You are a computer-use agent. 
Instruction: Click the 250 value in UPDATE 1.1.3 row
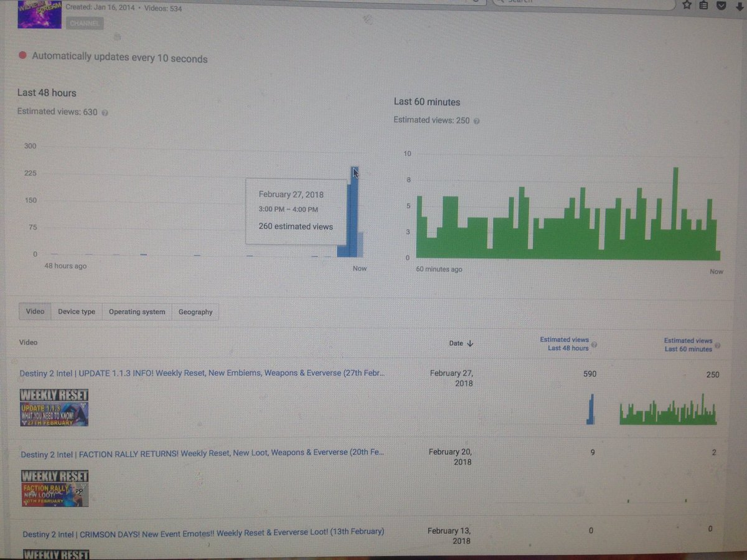[713, 375]
